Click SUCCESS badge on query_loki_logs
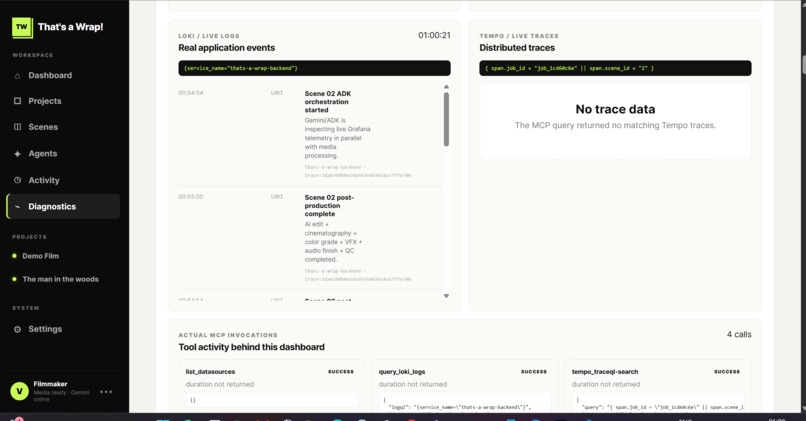806x421 pixels. click(534, 372)
